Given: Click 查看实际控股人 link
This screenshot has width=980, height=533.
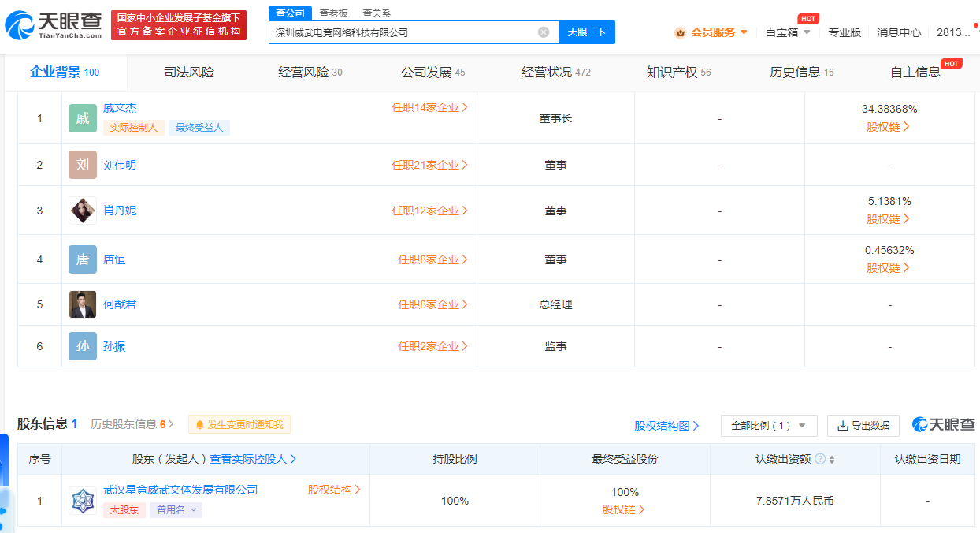Looking at the screenshot, I should [x=253, y=459].
